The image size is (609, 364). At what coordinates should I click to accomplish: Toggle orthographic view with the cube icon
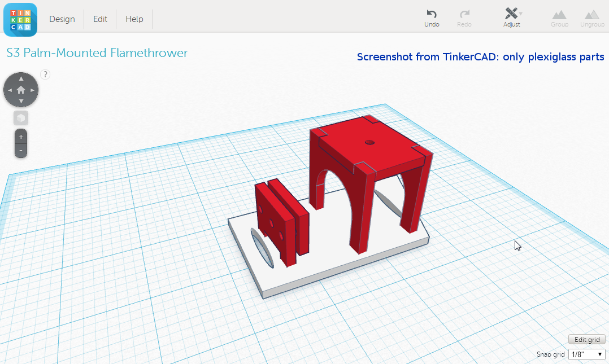(20, 117)
